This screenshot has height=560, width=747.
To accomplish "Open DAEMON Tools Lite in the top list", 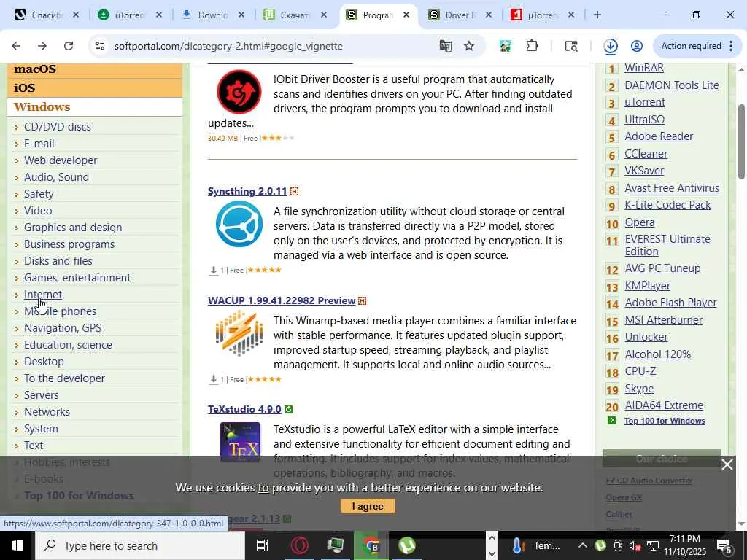I will tap(672, 85).
